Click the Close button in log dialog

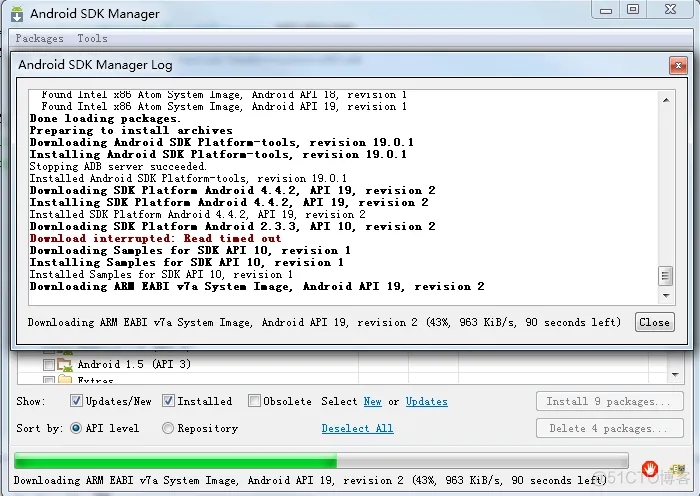[x=654, y=322]
